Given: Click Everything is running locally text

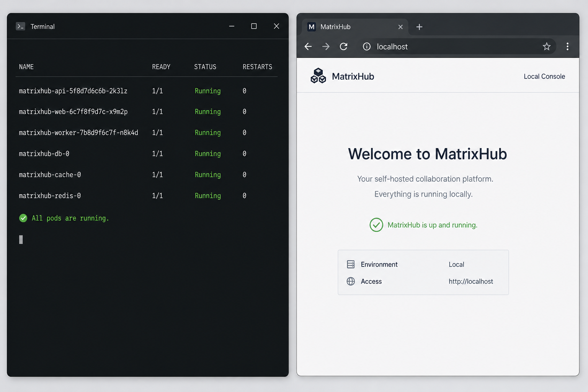Looking at the screenshot, I should [423, 194].
